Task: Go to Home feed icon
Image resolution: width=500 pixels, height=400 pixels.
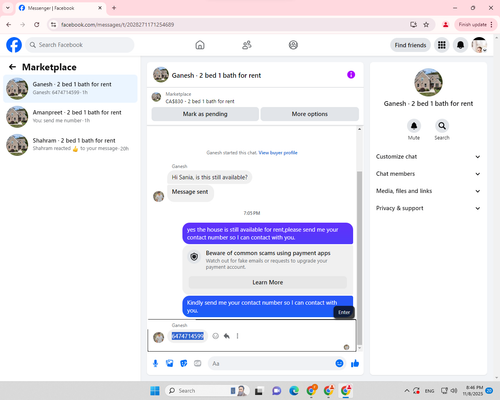Action: point(200,45)
